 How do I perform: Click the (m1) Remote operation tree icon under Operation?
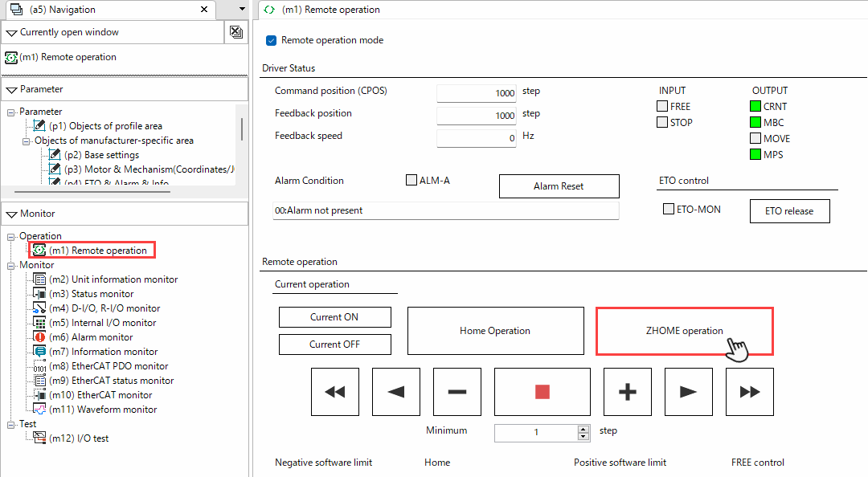(x=39, y=250)
